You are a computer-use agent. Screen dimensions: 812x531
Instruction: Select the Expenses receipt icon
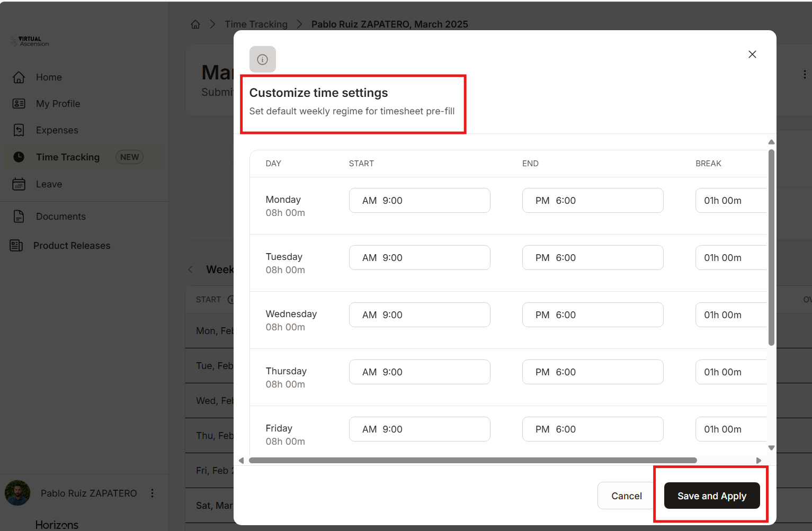pos(19,130)
